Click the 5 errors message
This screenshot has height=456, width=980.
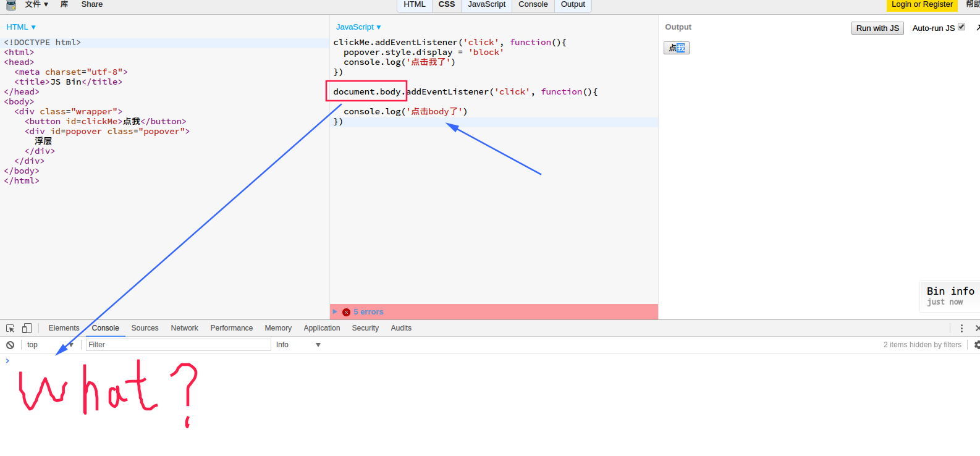pos(368,312)
